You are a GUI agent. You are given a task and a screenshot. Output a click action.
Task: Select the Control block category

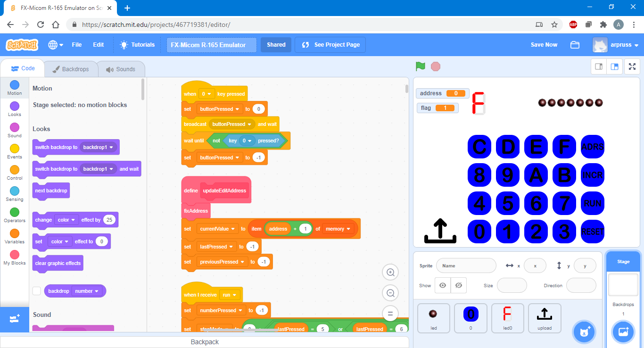(x=15, y=173)
